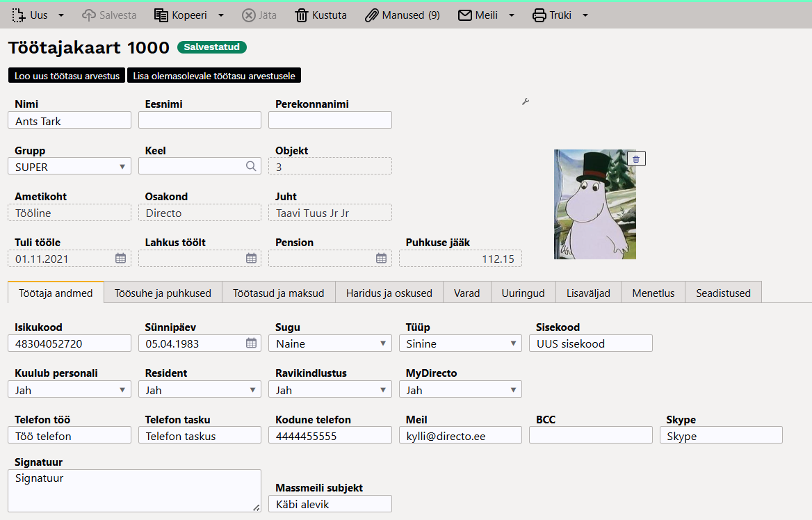Click Loo uus töötasu arvestus button
The image size is (812, 520).
click(67, 76)
